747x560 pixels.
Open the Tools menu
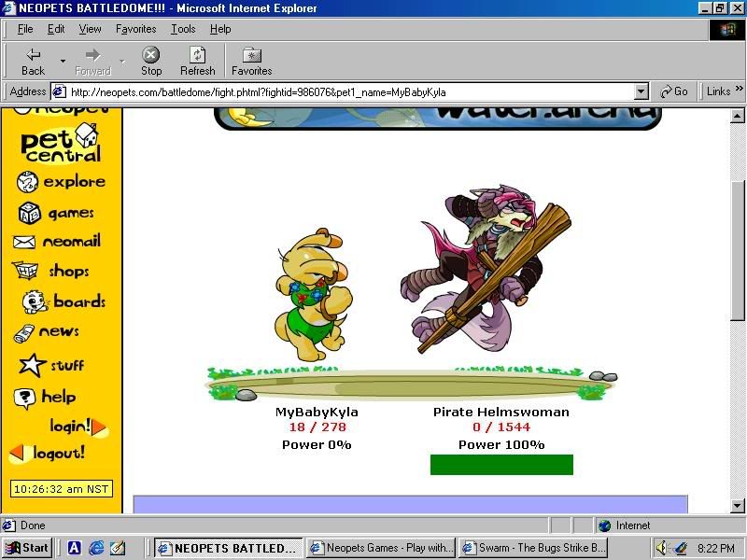tap(183, 29)
